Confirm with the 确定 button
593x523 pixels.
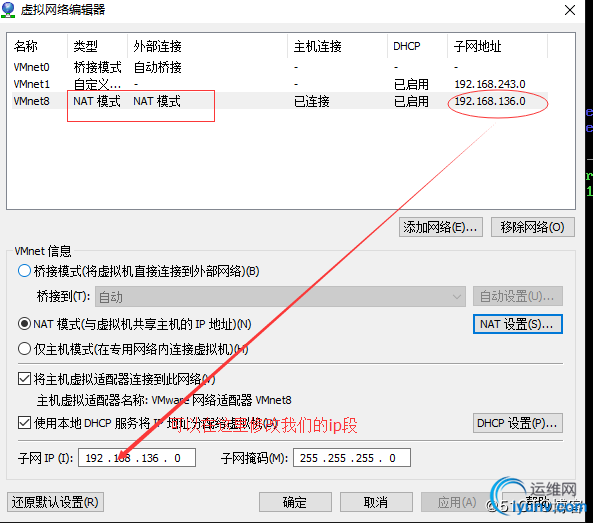tap(295, 502)
